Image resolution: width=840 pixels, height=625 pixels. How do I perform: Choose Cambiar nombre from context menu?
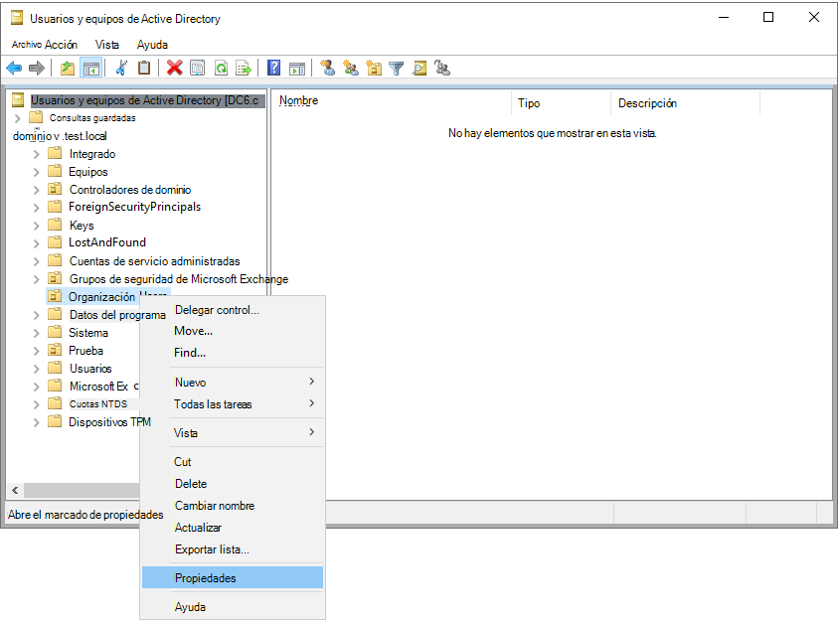pyautogui.click(x=233, y=506)
